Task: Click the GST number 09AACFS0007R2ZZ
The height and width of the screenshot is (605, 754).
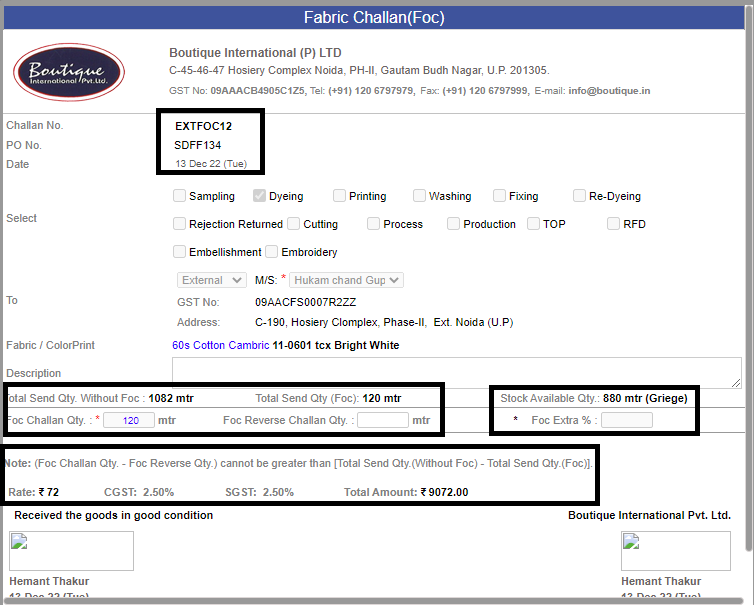Action: [305, 302]
